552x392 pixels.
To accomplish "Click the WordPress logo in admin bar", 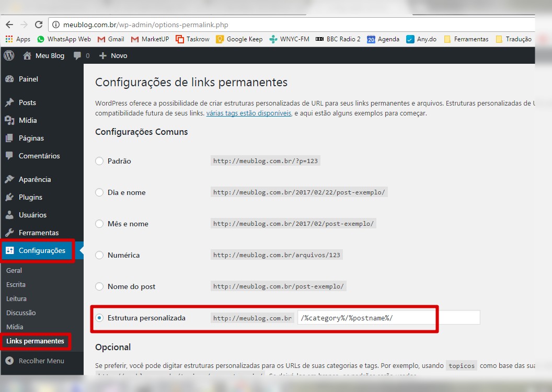I will (x=9, y=55).
